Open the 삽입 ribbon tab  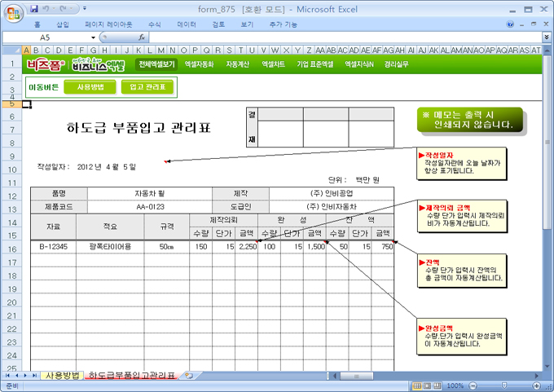click(63, 24)
